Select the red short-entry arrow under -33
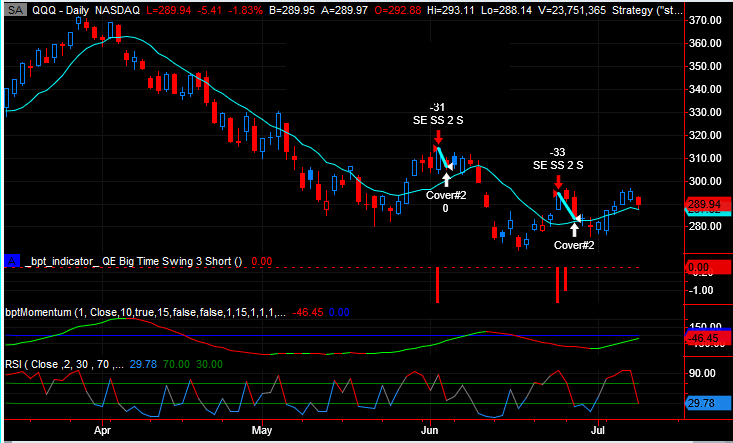 click(558, 182)
